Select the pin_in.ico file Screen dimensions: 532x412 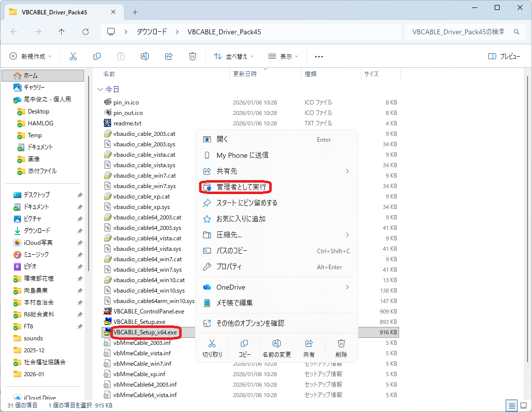click(126, 103)
